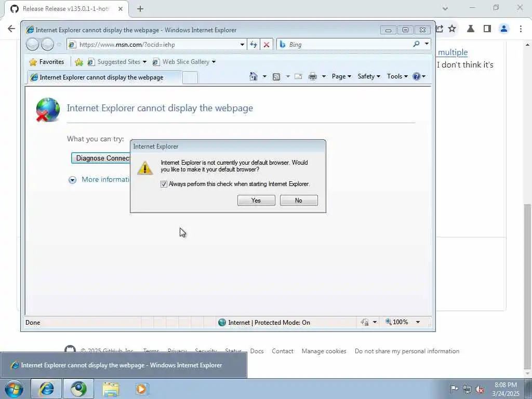Image resolution: width=532 pixels, height=399 pixels.
Task: Open Windows Media Player taskbar icon
Action: pyautogui.click(x=142, y=389)
